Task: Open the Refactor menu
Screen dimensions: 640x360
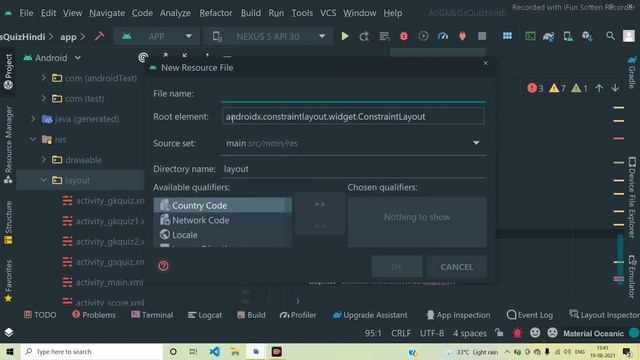Action: tap(216, 13)
